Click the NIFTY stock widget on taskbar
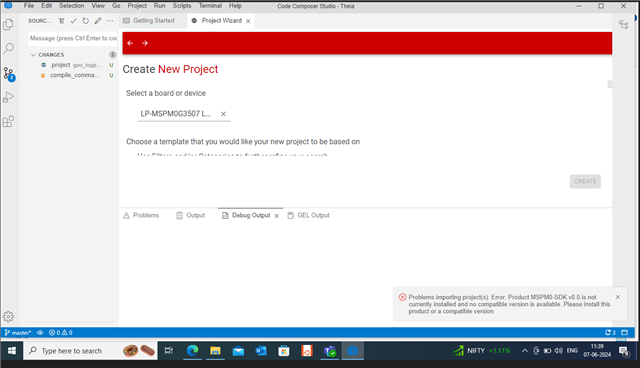Image resolution: width=640 pixels, height=368 pixels. 482,351
